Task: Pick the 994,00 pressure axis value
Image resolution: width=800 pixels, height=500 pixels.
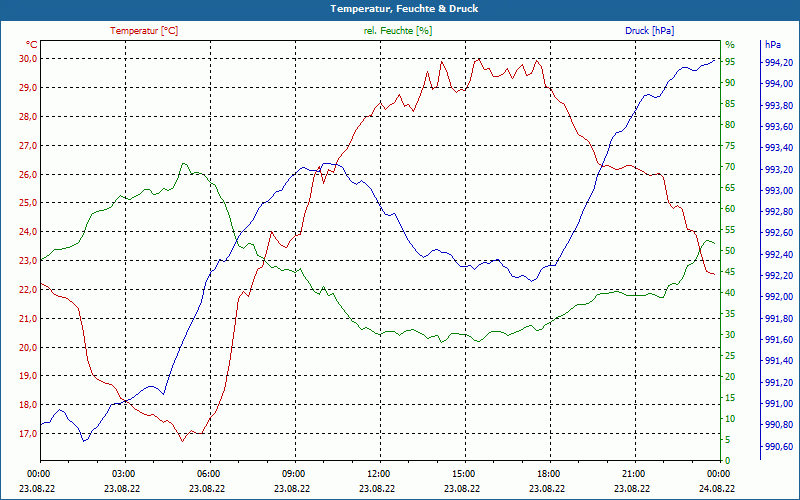Action: pos(780,84)
